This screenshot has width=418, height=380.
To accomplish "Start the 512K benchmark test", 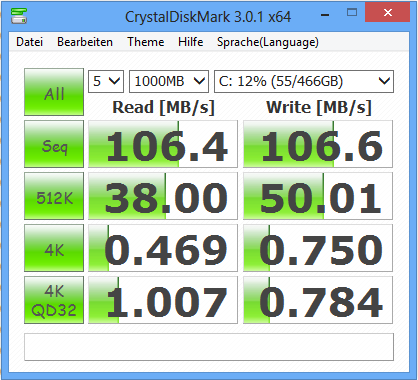I will (x=54, y=196).
